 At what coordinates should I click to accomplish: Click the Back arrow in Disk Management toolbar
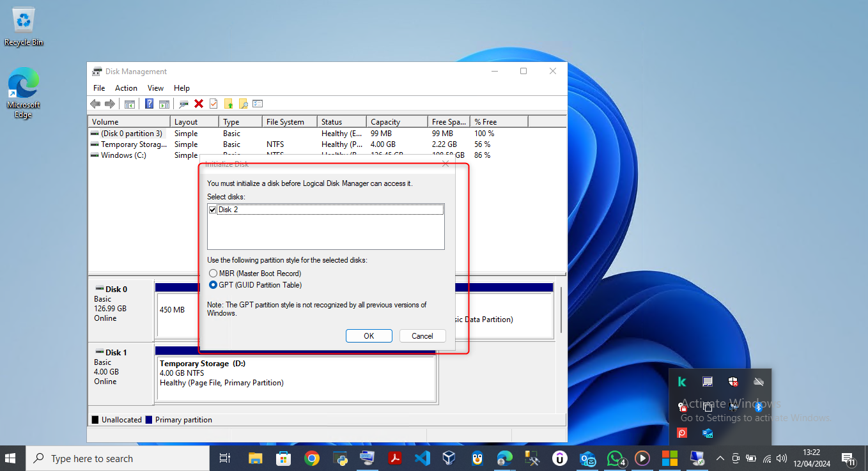pos(95,104)
